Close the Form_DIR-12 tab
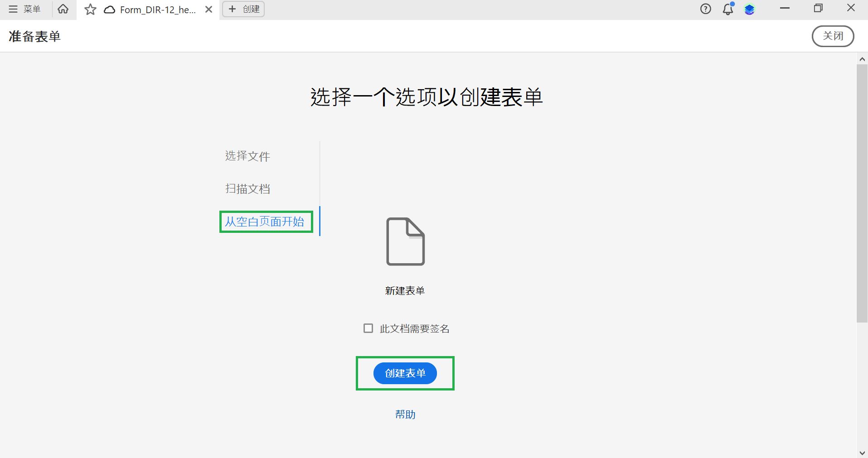Screen dimensions: 868x458 pyautogui.click(x=208, y=9)
